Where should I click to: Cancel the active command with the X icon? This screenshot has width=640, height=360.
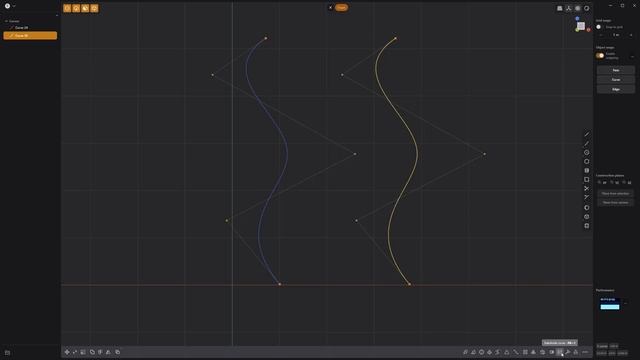point(330,7)
